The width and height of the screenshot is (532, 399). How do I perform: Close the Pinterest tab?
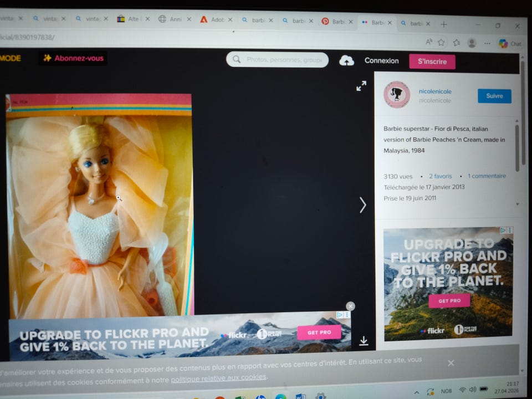350,22
